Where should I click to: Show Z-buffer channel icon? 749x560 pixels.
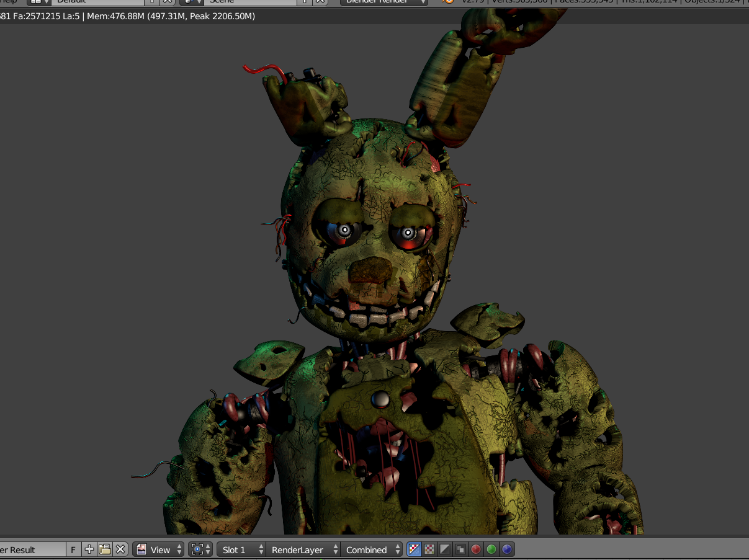point(460,549)
